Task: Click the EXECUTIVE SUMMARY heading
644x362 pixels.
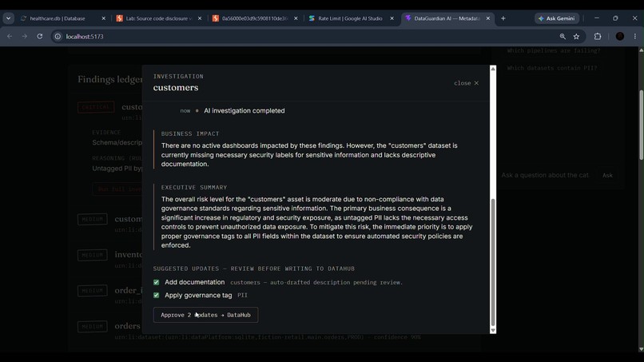Action: (194, 187)
